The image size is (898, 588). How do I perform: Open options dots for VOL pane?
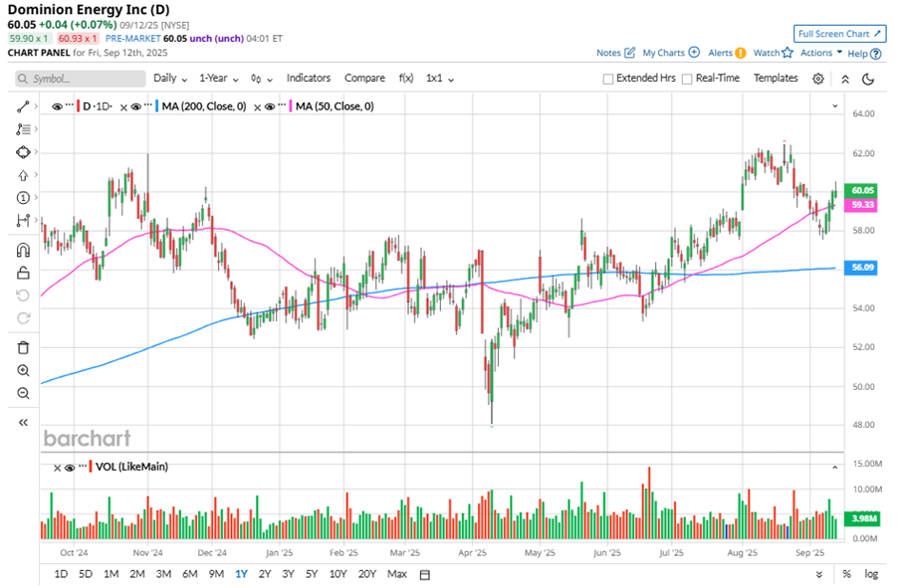(82, 466)
